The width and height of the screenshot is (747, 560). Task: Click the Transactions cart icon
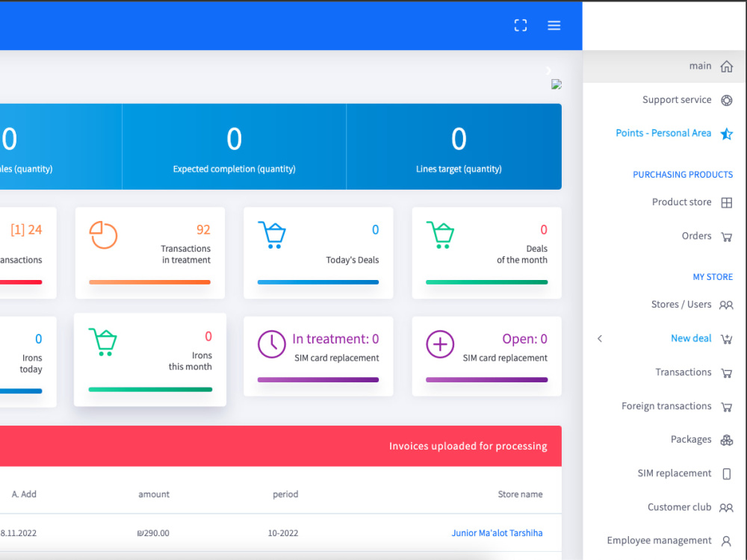pos(726,373)
